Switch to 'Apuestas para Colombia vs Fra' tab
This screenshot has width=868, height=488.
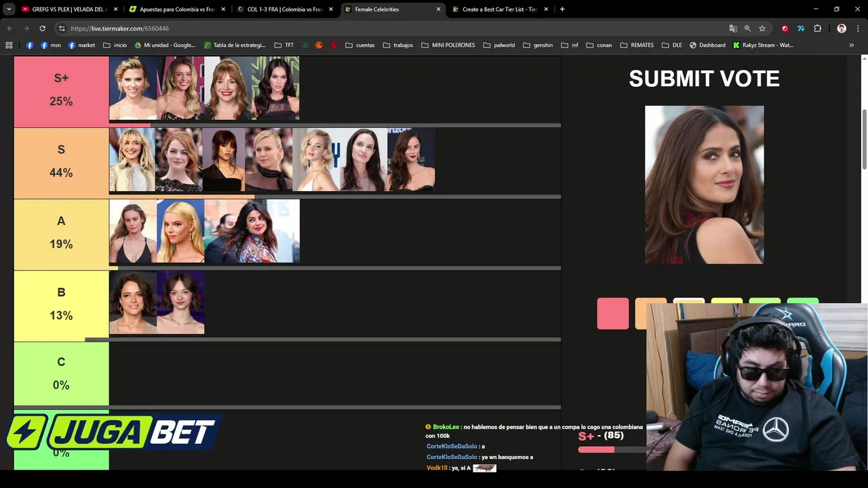tap(178, 9)
